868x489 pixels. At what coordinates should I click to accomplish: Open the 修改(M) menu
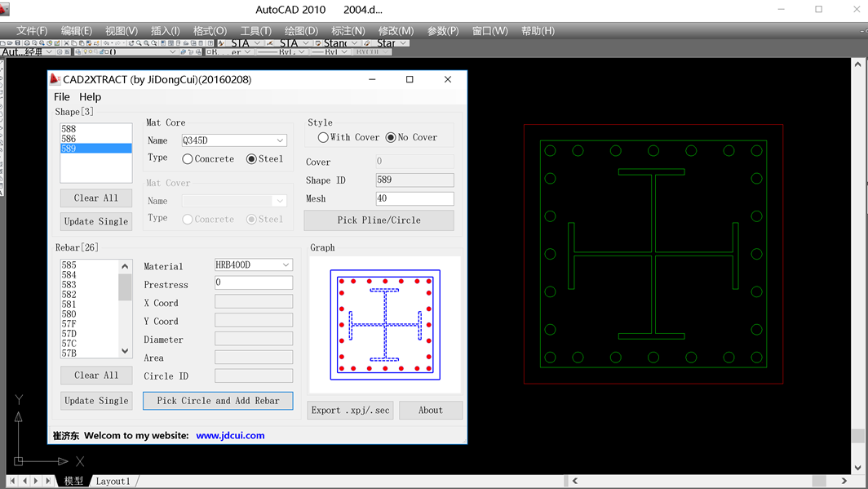point(396,31)
